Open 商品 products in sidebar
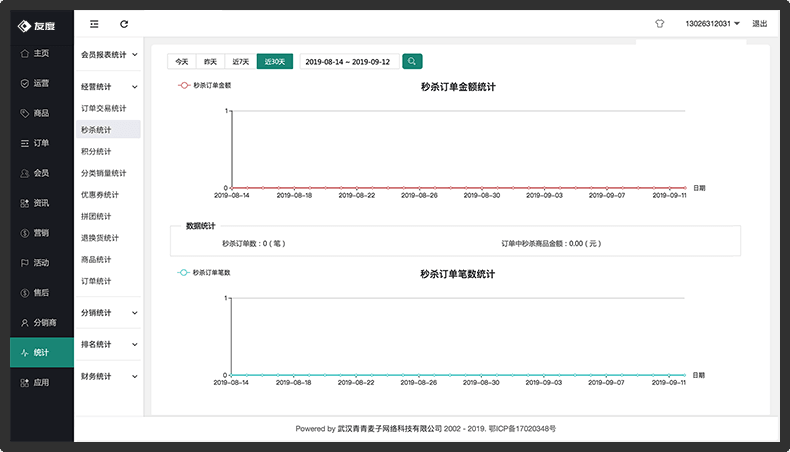Viewport: 790px width, 452px height. (x=41, y=113)
